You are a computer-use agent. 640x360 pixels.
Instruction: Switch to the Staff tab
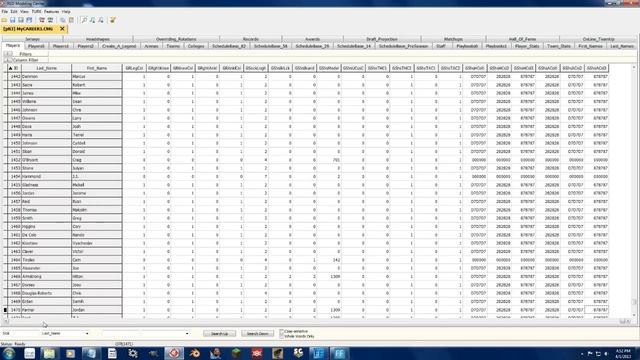coord(441,46)
